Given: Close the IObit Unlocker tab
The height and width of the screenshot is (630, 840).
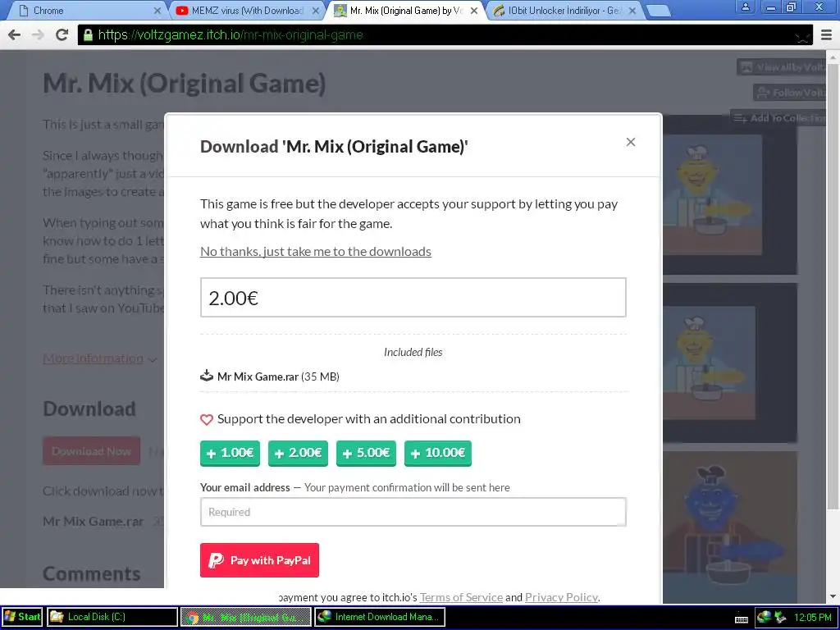Looking at the screenshot, I should 632,10.
